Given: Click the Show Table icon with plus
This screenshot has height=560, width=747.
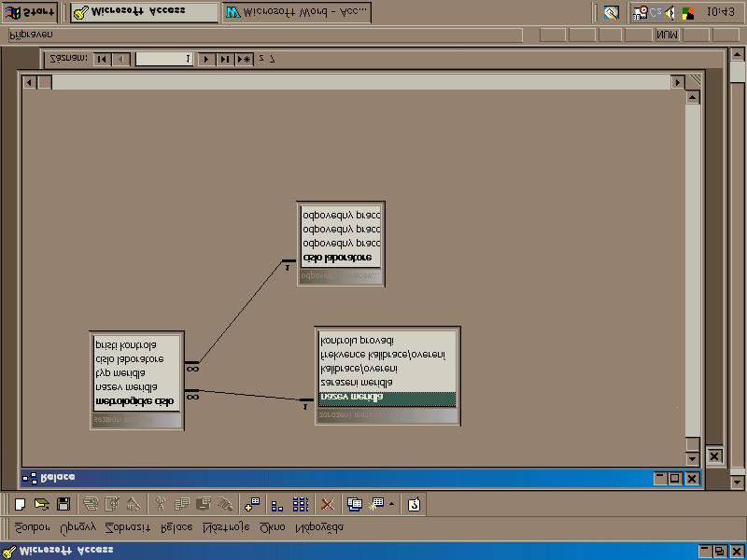Looking at the screenshot, I should pos(251,504).
